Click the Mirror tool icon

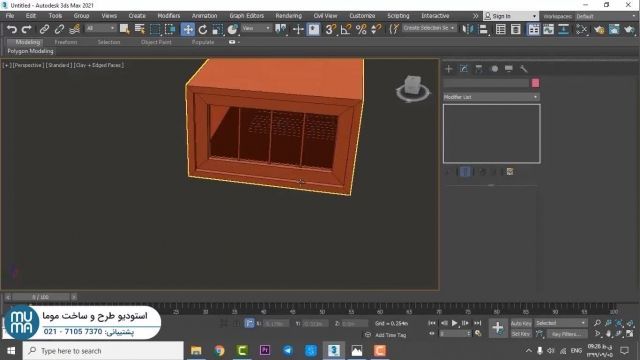468,29
